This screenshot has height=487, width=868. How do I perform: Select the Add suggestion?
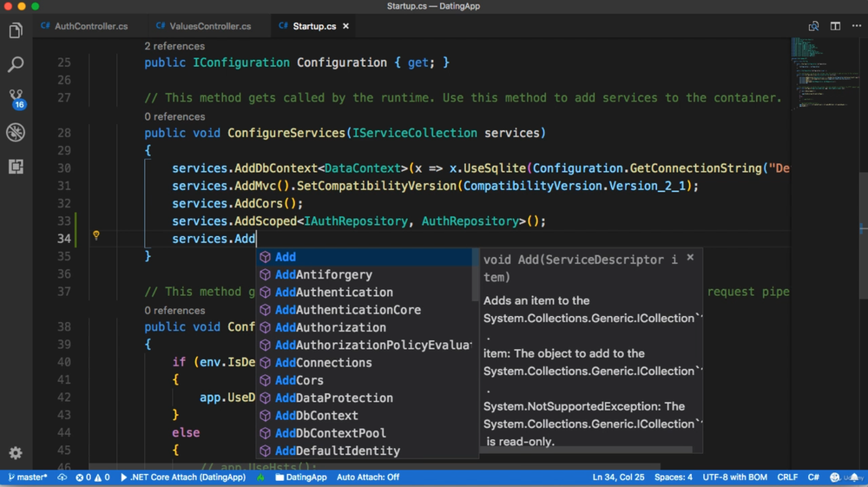(364, 257)
